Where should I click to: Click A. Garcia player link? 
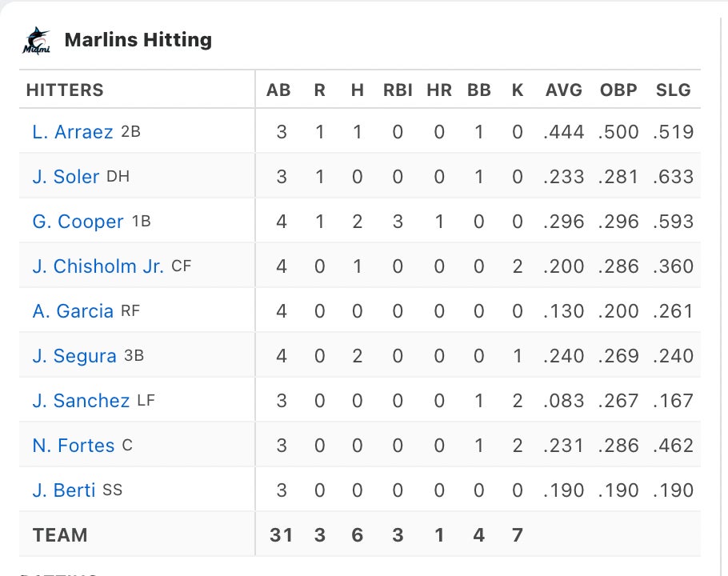(x=73, y=311)
